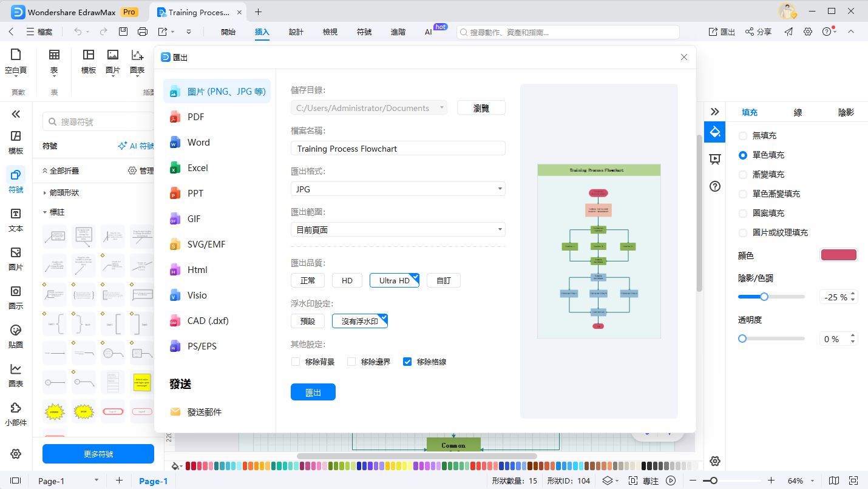Screen dimensions: 868x489
Task: Click the blue 匯出 export button
Action: click(313, 393)
